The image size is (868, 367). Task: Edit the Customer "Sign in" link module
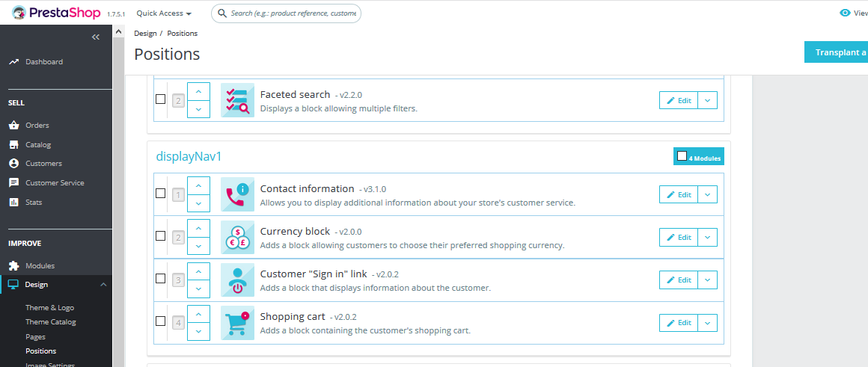tap(678, 280)
